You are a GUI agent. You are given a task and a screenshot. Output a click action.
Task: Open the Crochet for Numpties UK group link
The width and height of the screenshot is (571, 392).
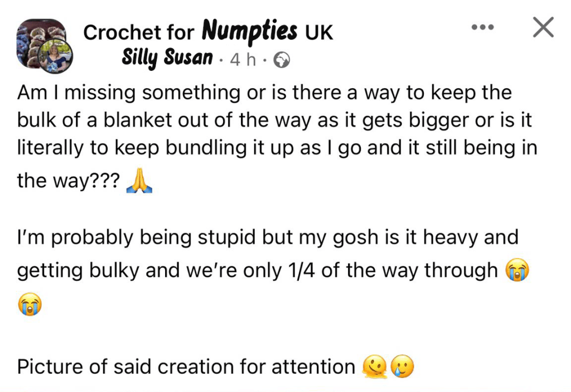(x=207, y=32)
